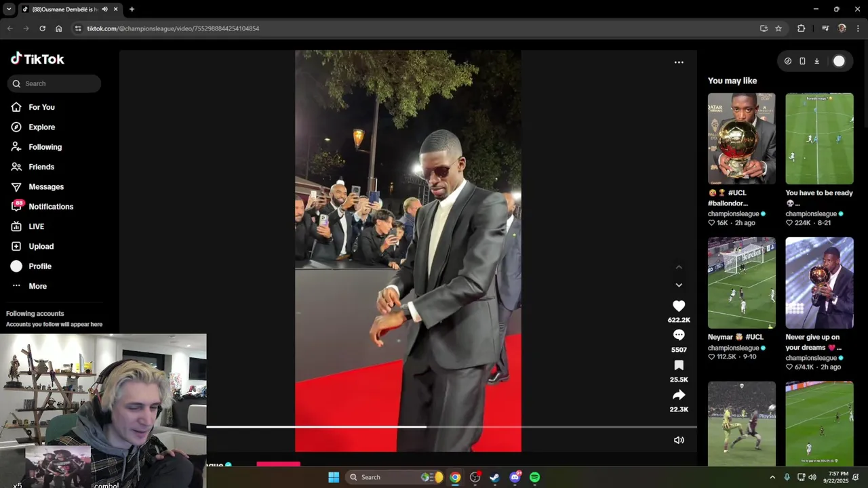868x488 pixels.
Task: Click the phone app icon at top right
Action: 802,61
